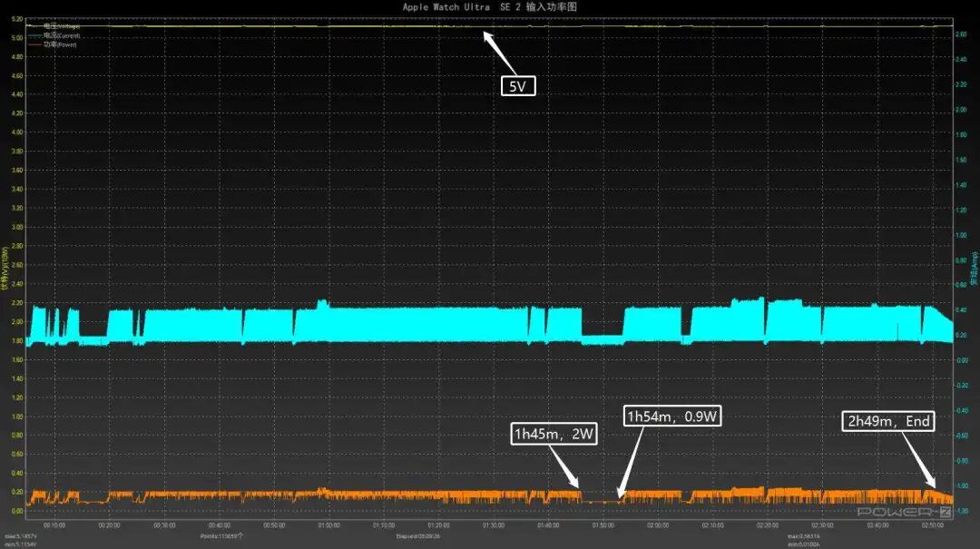Viewport: 980px width, 549px height.
Task: Click the -1.00 value on right ampere axis
Action: pyautogui.click(x=961, y=485)
